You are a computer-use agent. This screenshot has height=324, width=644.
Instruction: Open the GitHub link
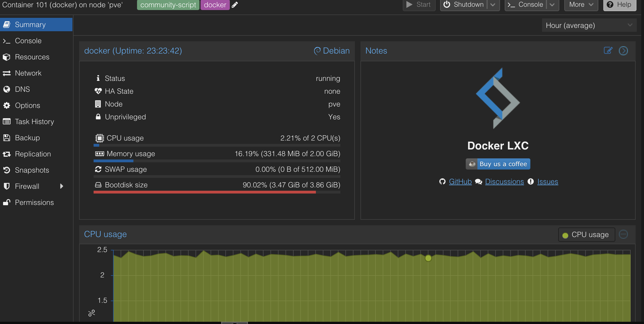(x=460, y=182)
